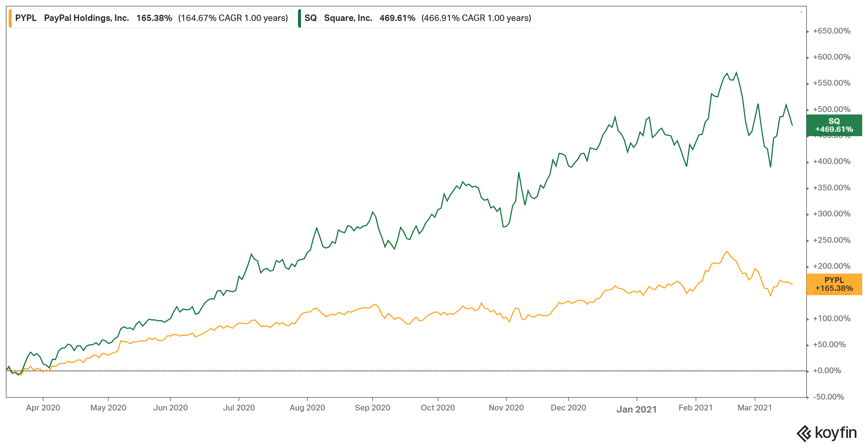
Task: Click the +100.00% y-axis label
Action: pyautogui.click(x=831, y=319)
